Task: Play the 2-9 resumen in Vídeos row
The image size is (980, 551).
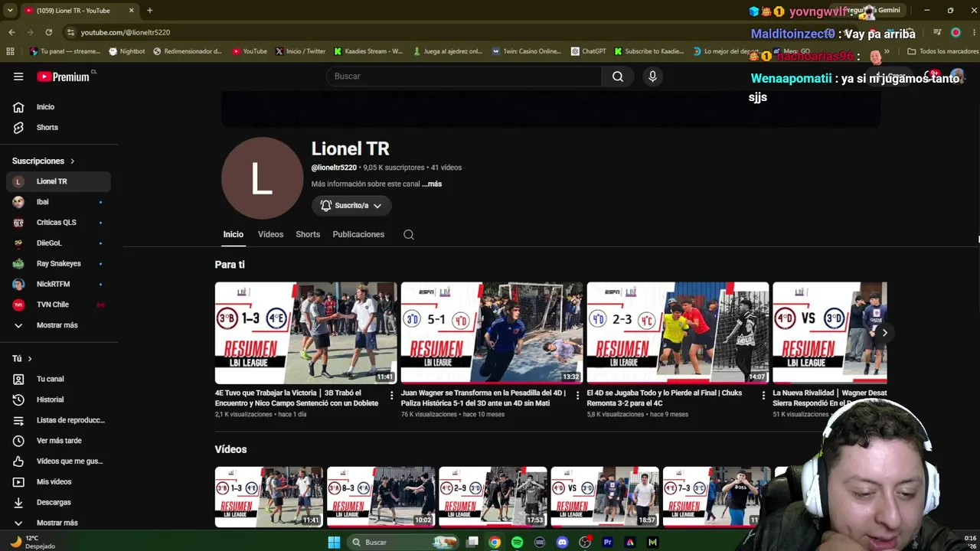Action: click(493, 497)
